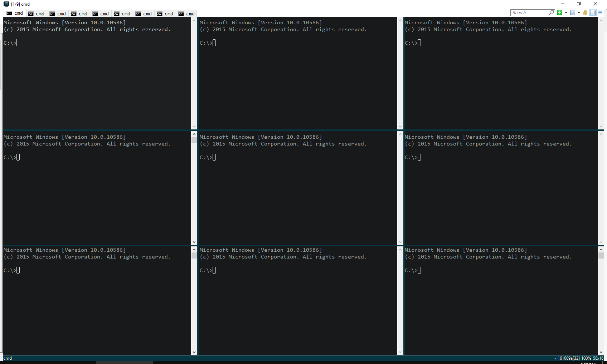Click the console icon on the last cmd tab

point(181,14)
